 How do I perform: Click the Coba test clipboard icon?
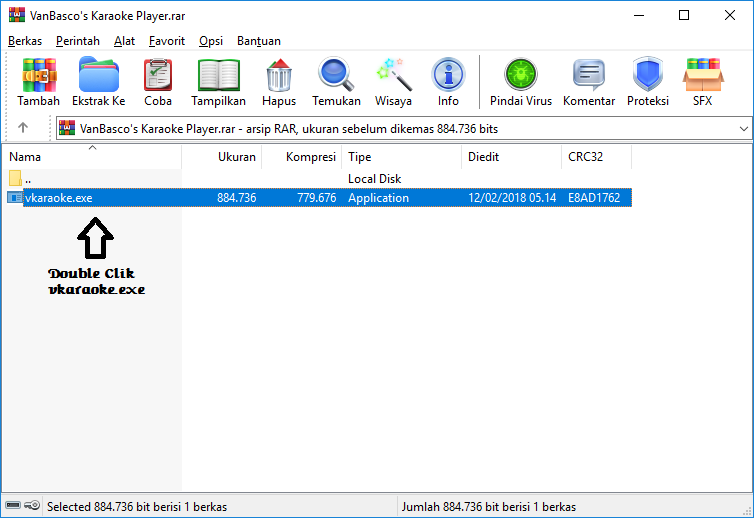158,75
